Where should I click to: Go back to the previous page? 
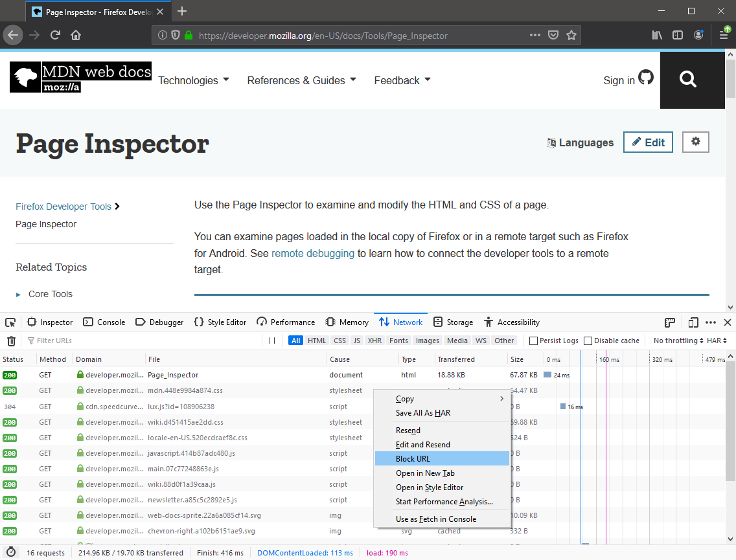(13, 35)
